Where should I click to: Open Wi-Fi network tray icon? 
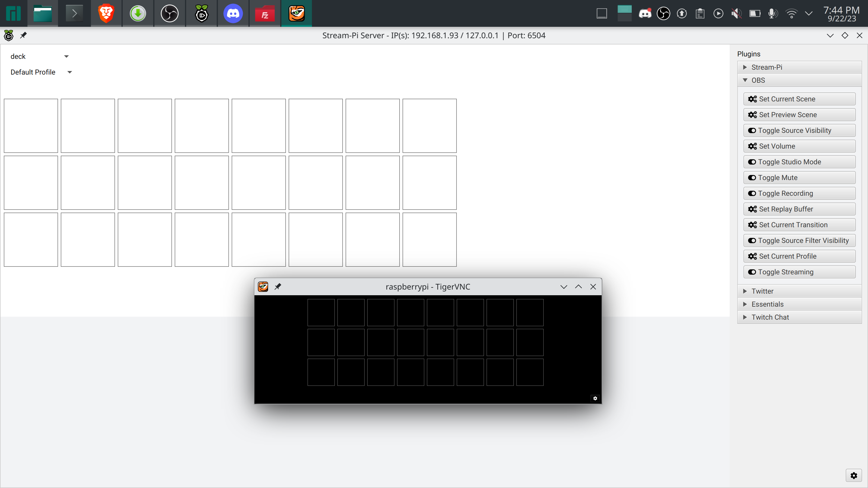[x=791, y=14]
